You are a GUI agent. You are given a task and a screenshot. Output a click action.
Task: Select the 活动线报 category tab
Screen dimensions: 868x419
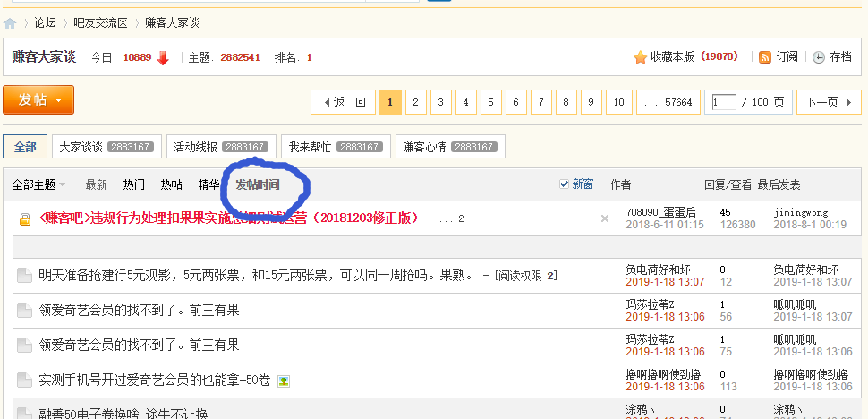[221, 147]
